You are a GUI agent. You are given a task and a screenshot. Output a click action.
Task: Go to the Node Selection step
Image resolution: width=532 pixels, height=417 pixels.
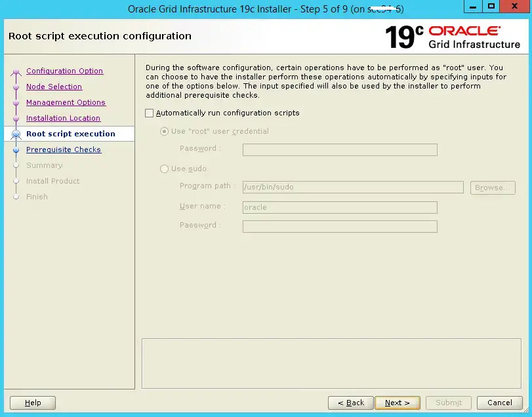(54, 87)
